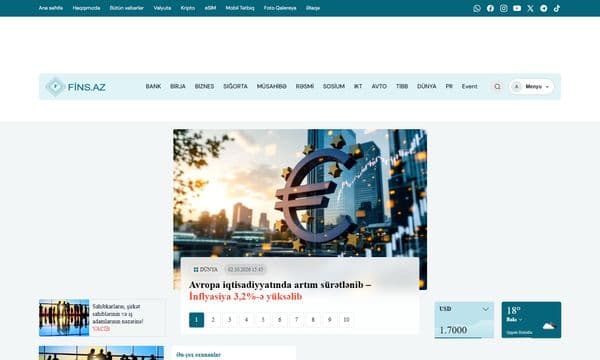Click the slide date stamp badge
The height and width of the screenshot is (360, 600).
(246, 270)
